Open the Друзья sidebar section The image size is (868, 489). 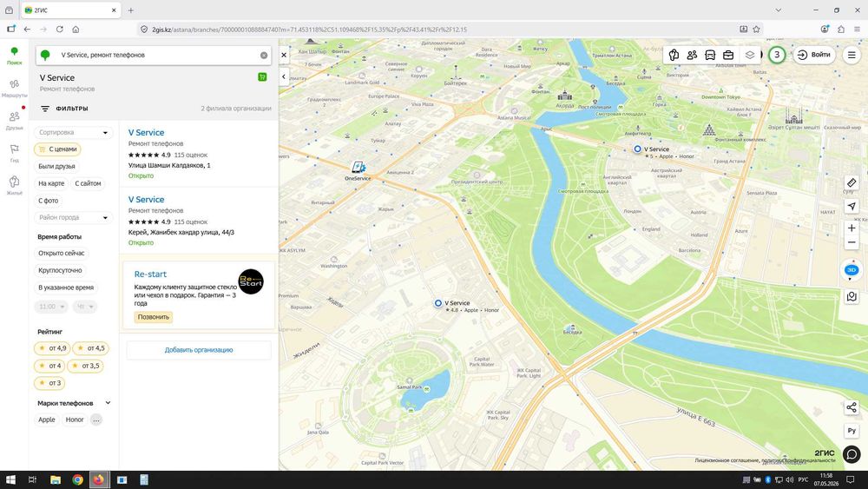point(15,121)
